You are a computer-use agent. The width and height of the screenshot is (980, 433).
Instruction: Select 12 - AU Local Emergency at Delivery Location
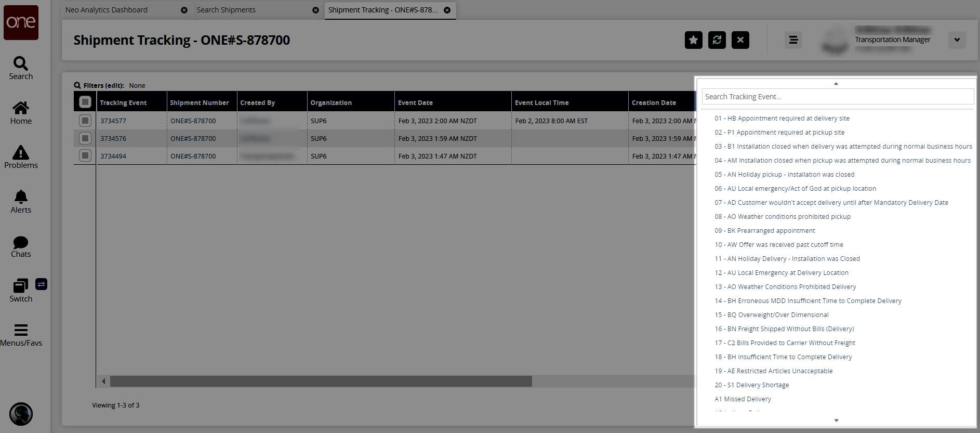coord(782,273)
